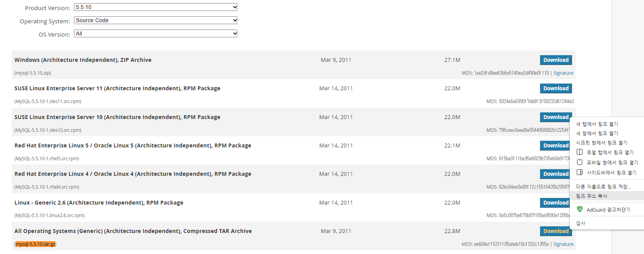Download the Linux Generic 2.6 RPM package

556,203
